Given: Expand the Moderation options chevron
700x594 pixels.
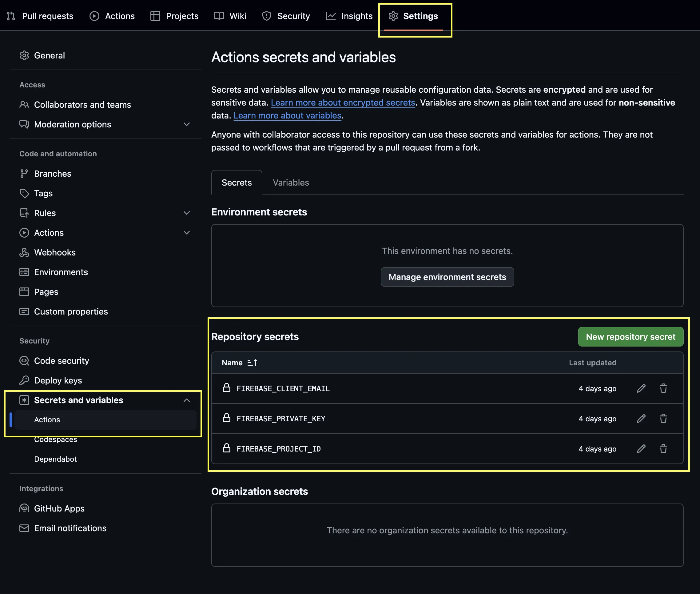Looking at the screenshot, I should click(x=187, y=125).
